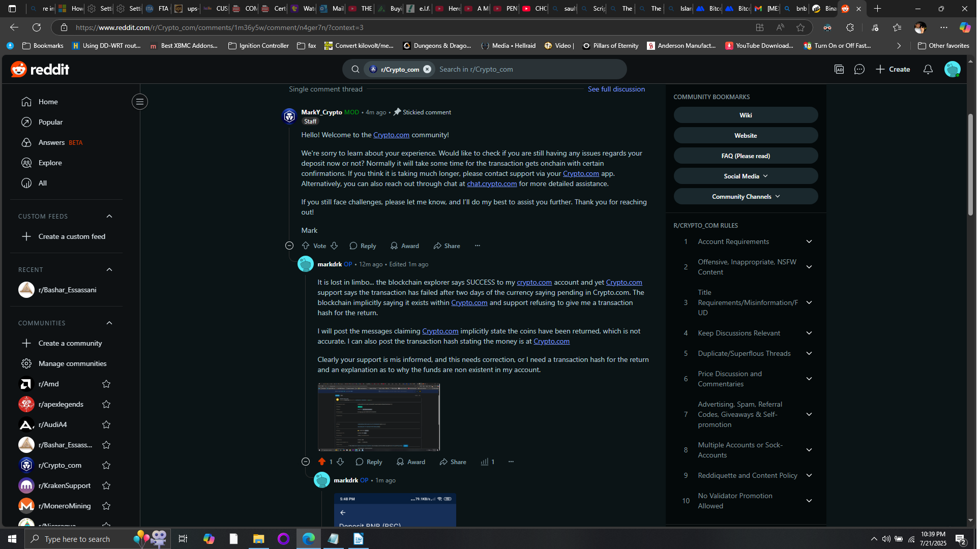980x549 pixels.
Task: Reply to MarkY_Crypto's comment
Action: tap(364, 247)
